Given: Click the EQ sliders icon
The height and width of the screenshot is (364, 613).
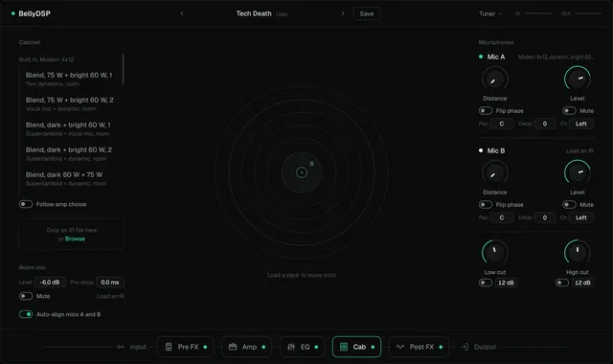Looking at the screenshot, I should point(291,347).
